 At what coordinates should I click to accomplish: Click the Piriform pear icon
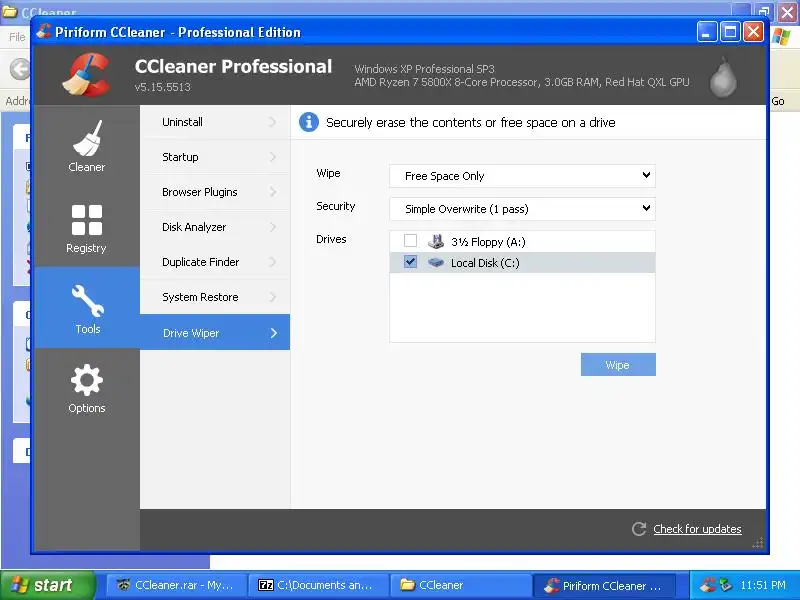[723, 77]
